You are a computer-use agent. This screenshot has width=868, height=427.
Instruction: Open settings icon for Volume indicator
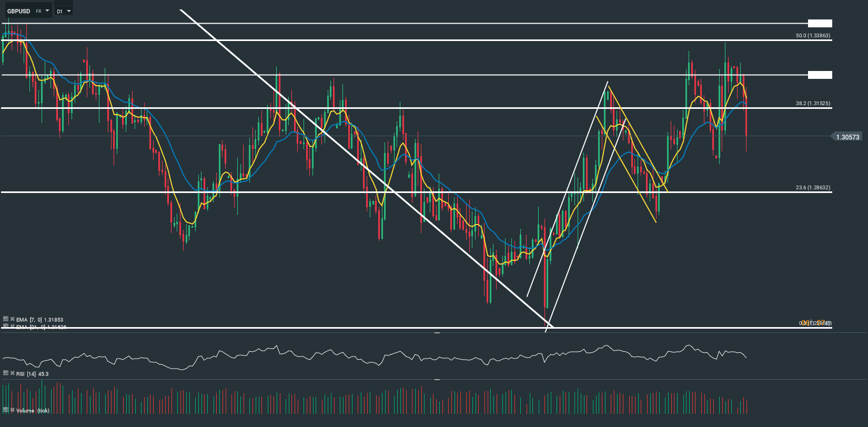[x=6, y=410]
